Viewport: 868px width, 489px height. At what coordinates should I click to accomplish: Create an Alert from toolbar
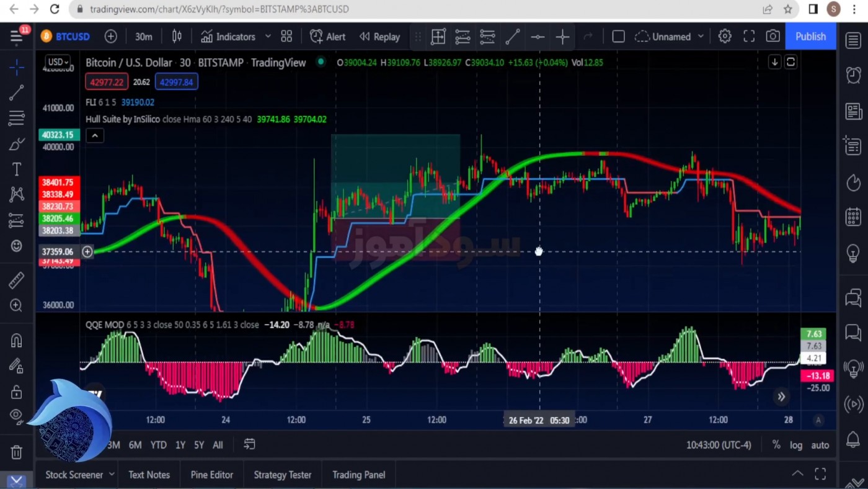[x=328, y=37]
